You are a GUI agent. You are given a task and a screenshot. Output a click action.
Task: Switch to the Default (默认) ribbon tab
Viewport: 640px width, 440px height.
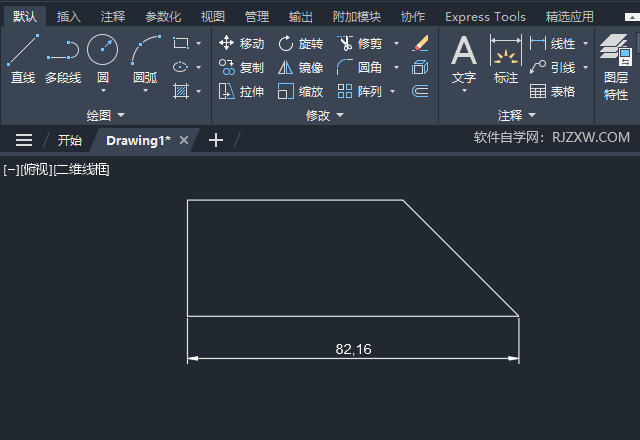pos(25,17)
